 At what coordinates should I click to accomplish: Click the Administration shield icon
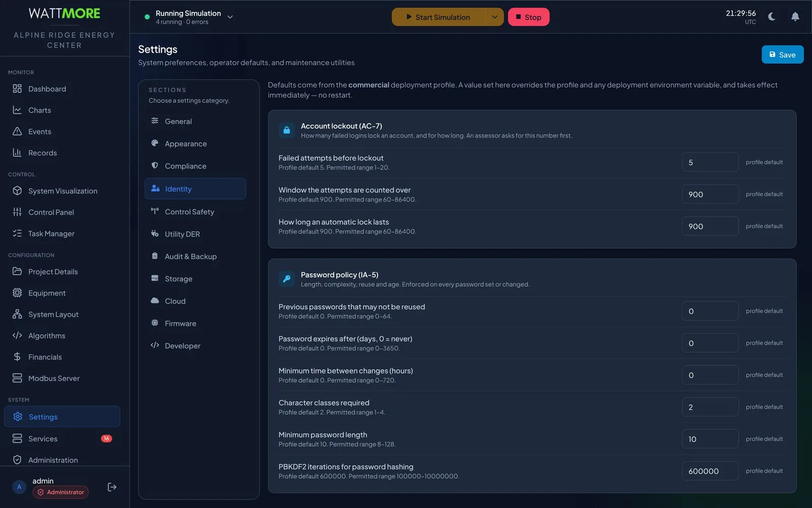tap(17, 460)
